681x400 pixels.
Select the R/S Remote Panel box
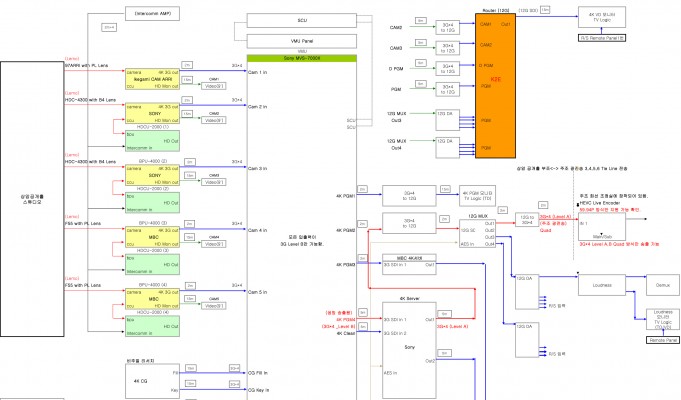(x=602, y=38)
